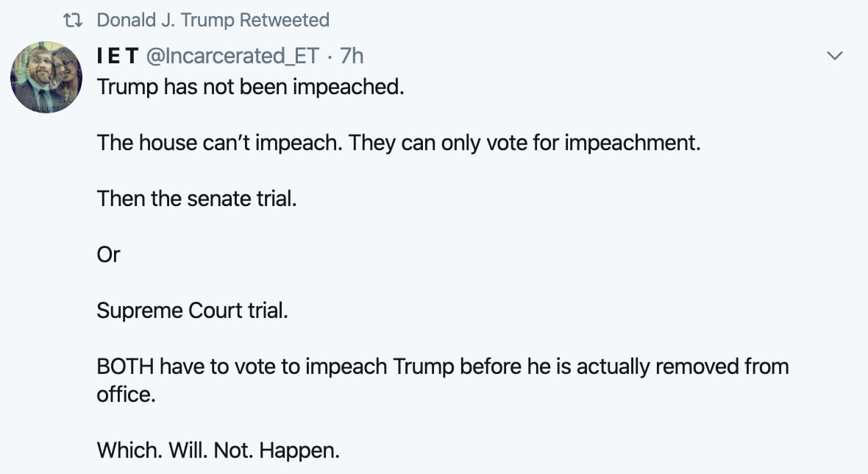Image resolution: width=868 pixels, height=474 pixels.
Task: Click "Trump has not been impeached." line
Action: (251, 86)
